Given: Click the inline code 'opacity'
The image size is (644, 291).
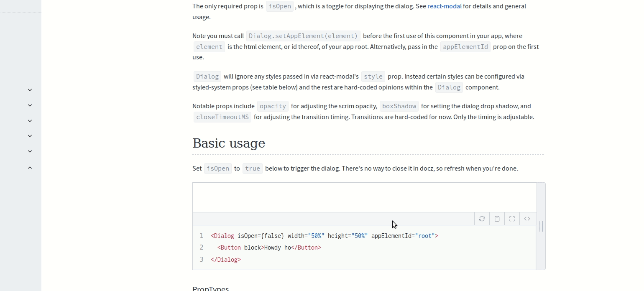Looking at the screenshot, I should click(x=273, y=106).
